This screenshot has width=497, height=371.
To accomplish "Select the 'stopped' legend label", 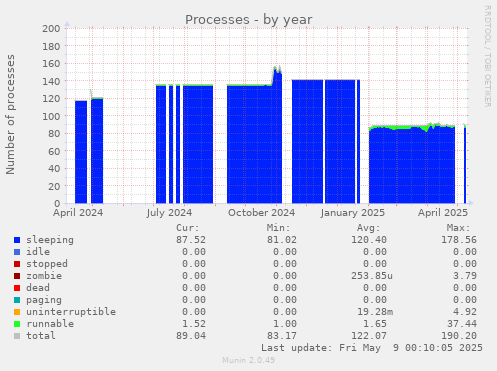I will (x=47, y=264).
